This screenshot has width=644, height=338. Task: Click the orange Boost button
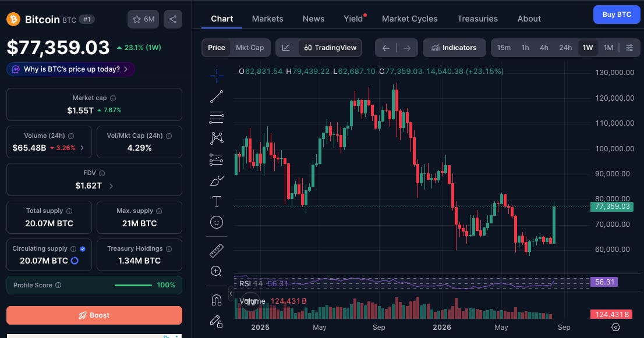point(94,315)
